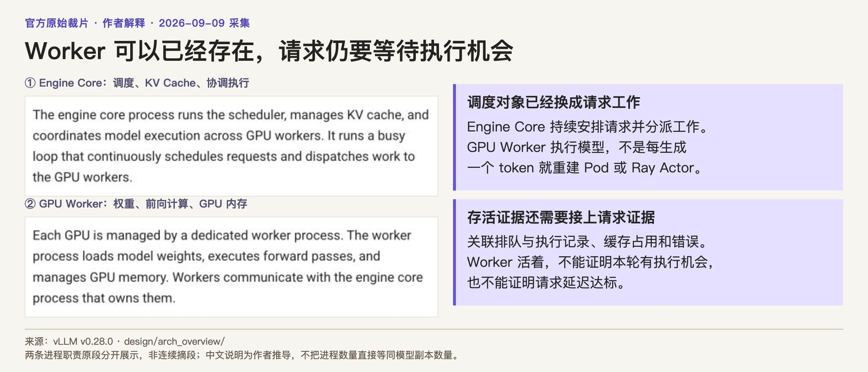The width and height of the screenshot is (868, 372).
Task: Click the footnote starting "两条进程职责原段分开展示"
Action: click(x=242, y=355)
